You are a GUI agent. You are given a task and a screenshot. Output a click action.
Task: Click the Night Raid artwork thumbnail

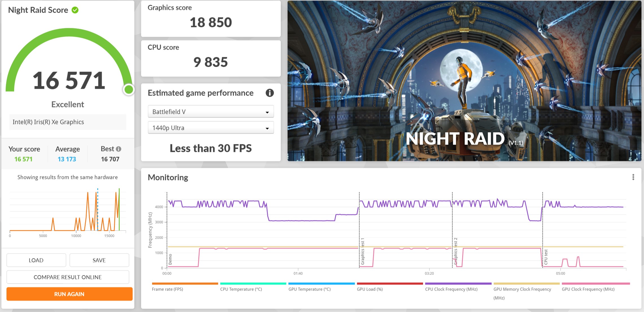point(464,81)
